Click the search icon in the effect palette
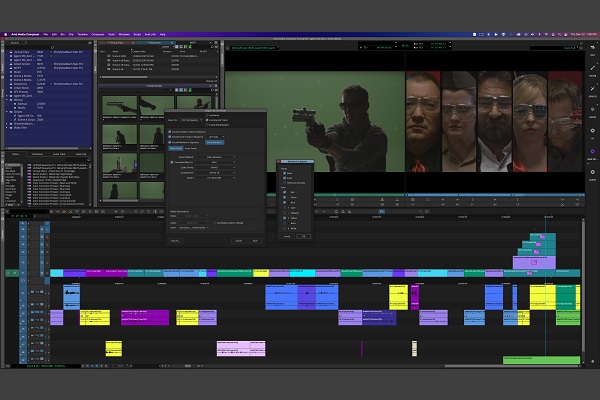Screen dimensions: 600x400 pos(89,160)
